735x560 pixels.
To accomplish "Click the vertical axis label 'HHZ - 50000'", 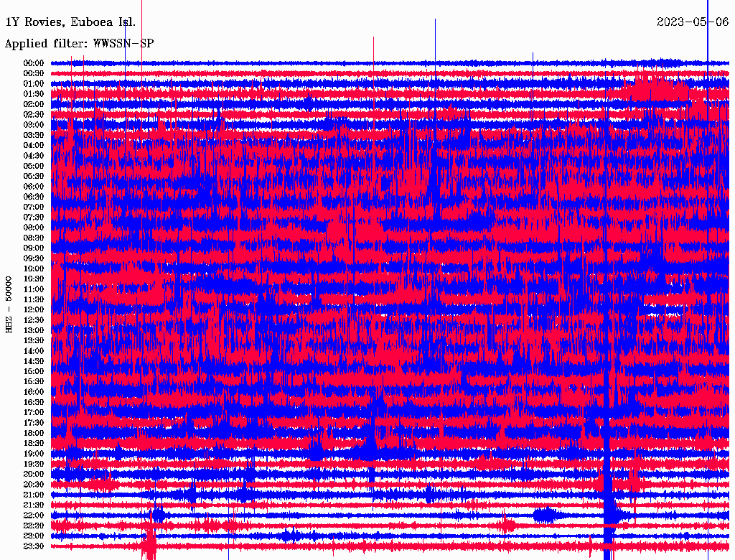I will coord(9,304).
